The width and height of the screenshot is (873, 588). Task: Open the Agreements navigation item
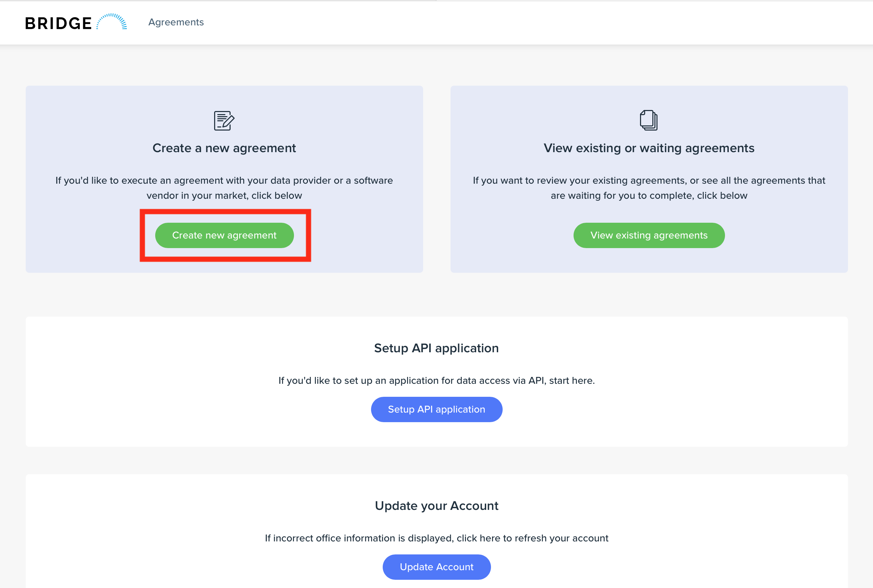point(176,22)
